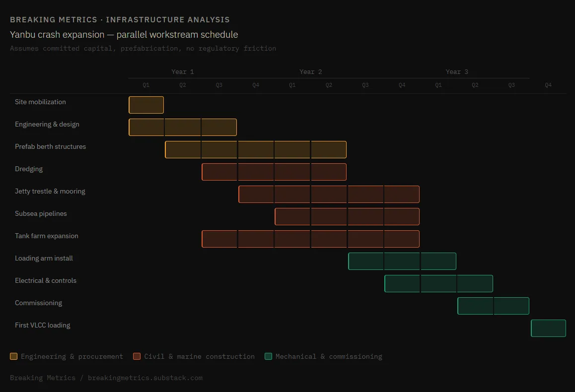Select the Year 2 column header
575x392 pixels.
pyautogui.click(x=310, y=71)
